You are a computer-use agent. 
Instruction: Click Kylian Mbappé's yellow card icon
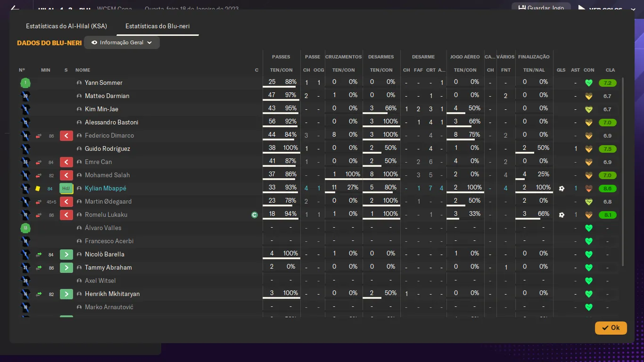[x=38, y=189]
